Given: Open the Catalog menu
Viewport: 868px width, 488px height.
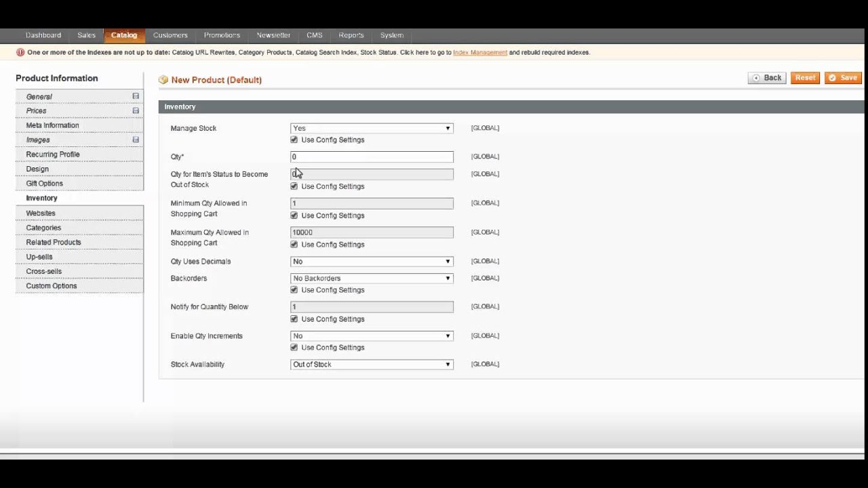Looking at the screenshot, I should (x=124, y=35).
